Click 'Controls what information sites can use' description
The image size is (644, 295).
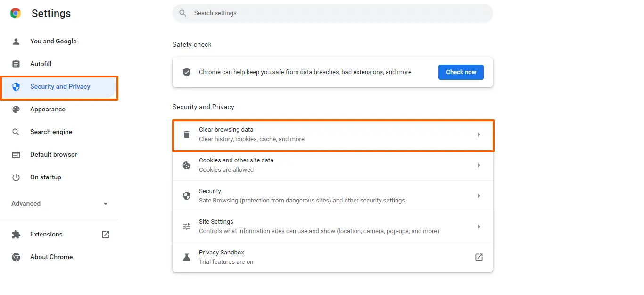coord(319,231)
